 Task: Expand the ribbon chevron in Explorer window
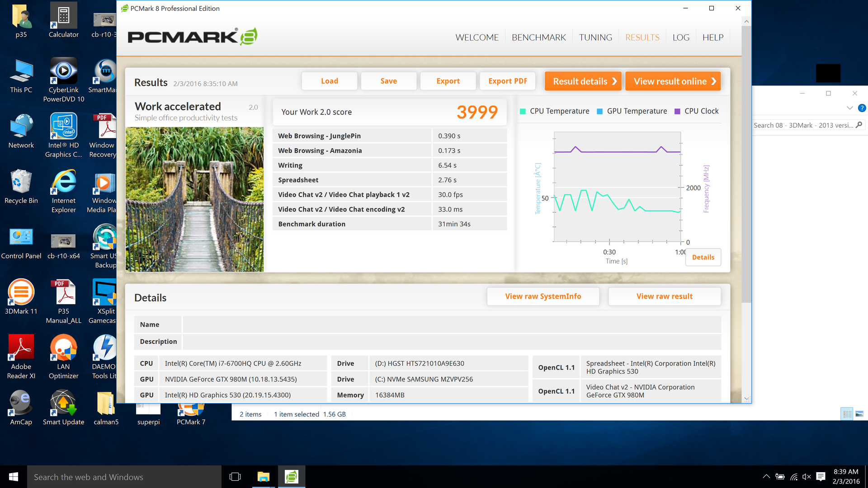(x=849, y=108)
